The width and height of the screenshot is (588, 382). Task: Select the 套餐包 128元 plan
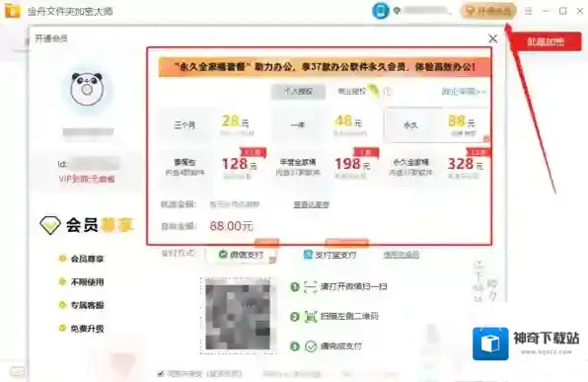pyautogui.click(x=211, y=167)
